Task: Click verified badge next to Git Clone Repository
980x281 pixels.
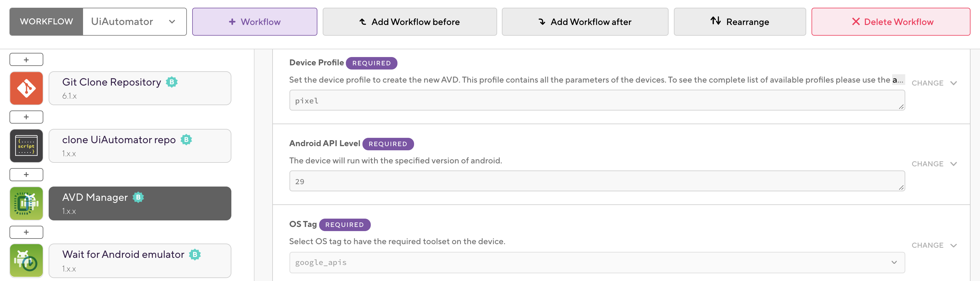Action: (x=172, y=82)
